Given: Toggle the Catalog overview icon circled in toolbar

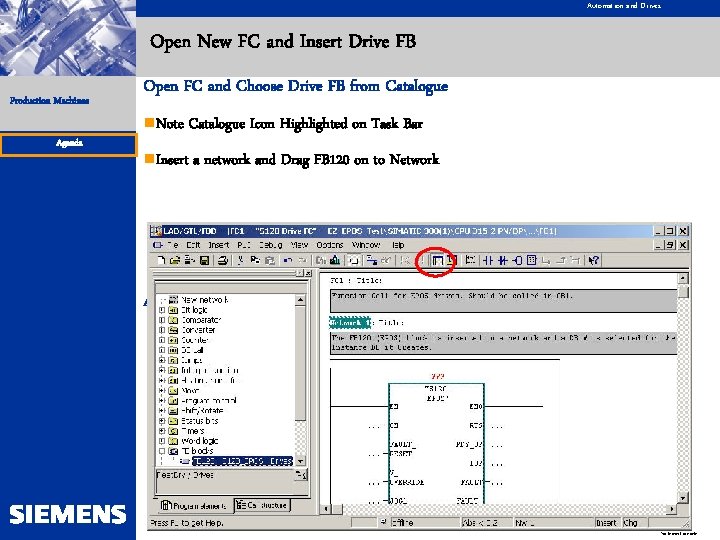Looking at the screenshot, I should 438,261.
